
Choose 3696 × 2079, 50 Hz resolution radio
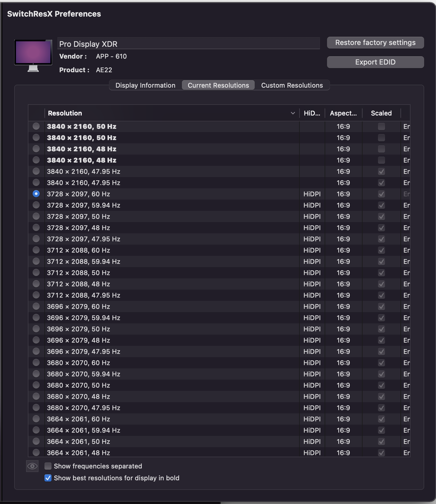coord(36,329)
